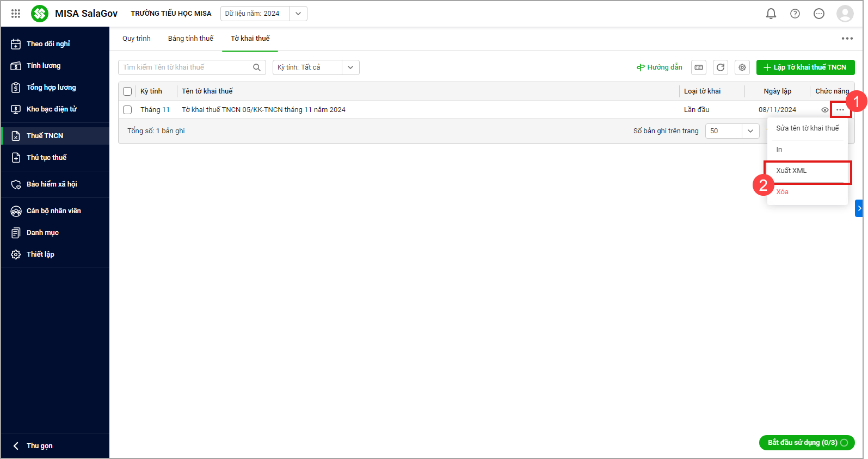The width and height of the screenshot is (868, 459).
Task: Switch to the Bảng tính thuế tab
Action: (190, 39)
